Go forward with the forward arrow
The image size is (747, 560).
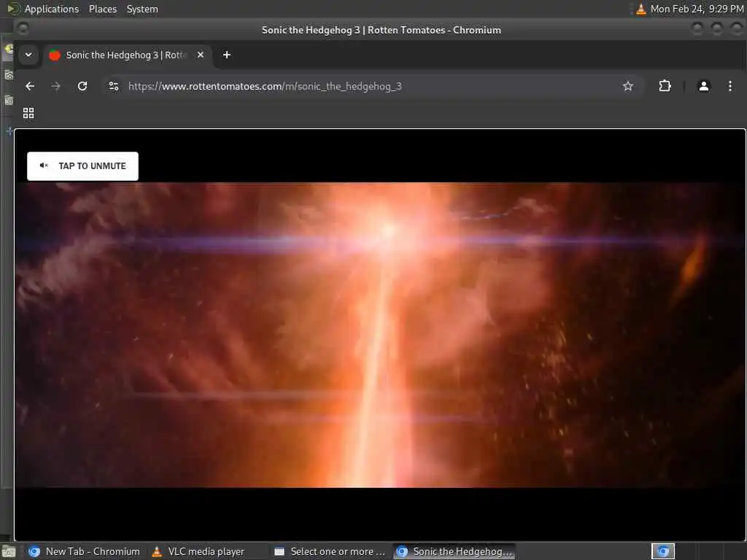tap(55, 86)
